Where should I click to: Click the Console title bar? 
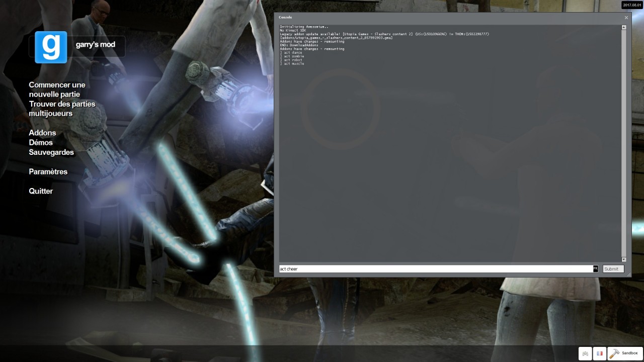pos(448,18)
